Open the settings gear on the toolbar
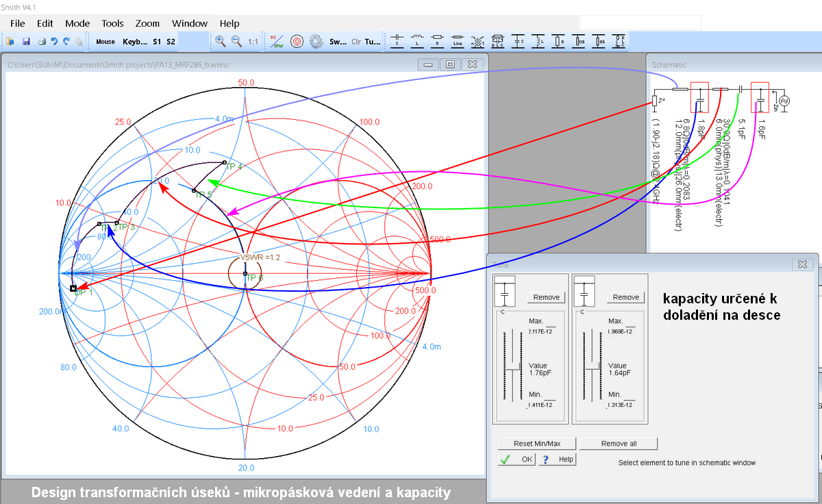 316,41
